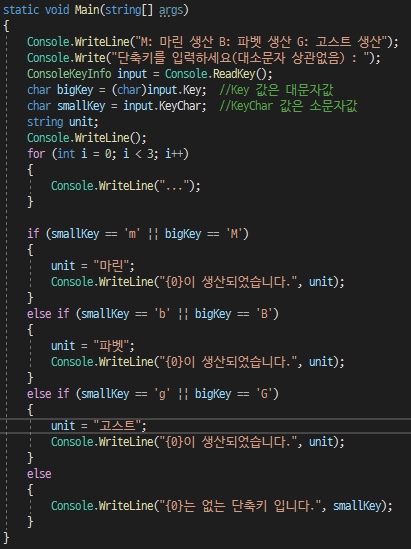Click the "string unit;" declaration line

point(63,122)
